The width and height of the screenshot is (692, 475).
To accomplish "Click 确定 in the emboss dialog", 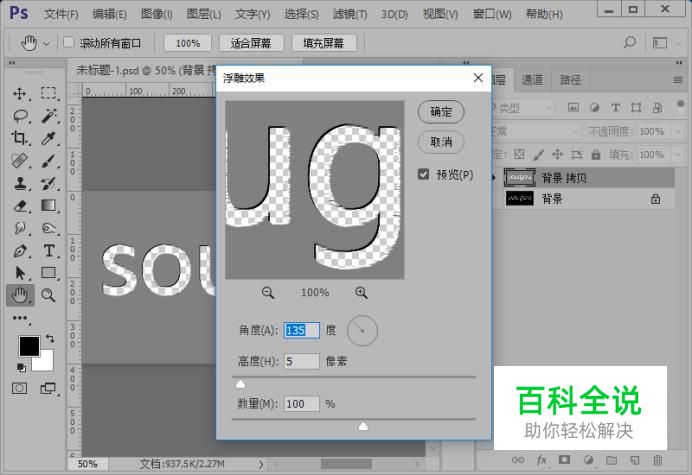I will click(x=441, y=112).
